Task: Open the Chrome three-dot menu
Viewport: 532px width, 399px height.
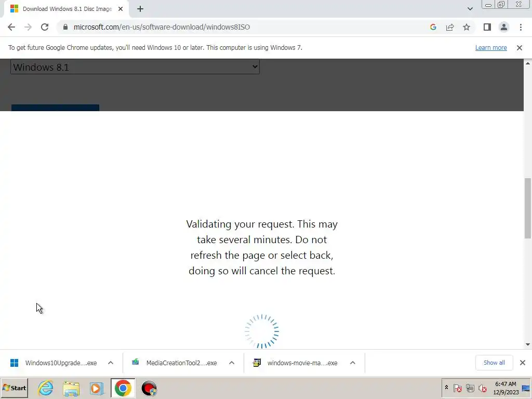Action: (521, 27)
